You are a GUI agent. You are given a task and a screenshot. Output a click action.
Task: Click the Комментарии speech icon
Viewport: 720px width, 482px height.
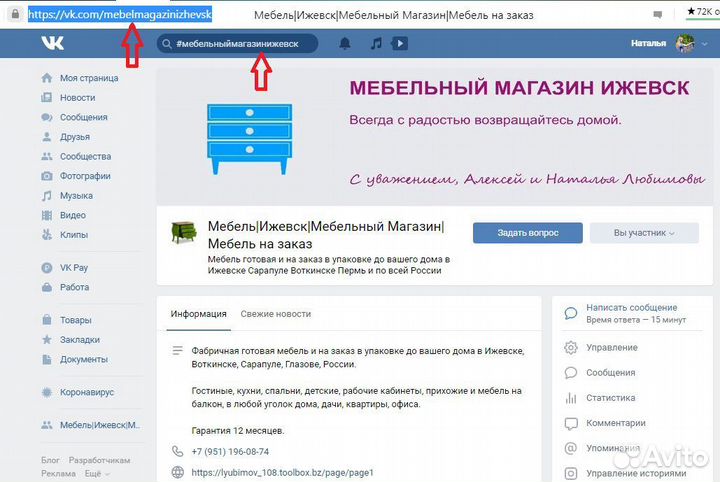click(570, 423)
